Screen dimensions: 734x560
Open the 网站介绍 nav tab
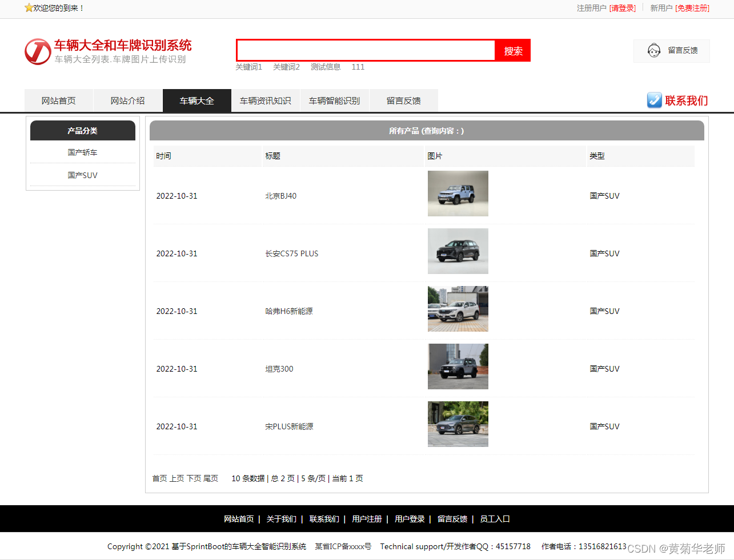click(128, 100)
